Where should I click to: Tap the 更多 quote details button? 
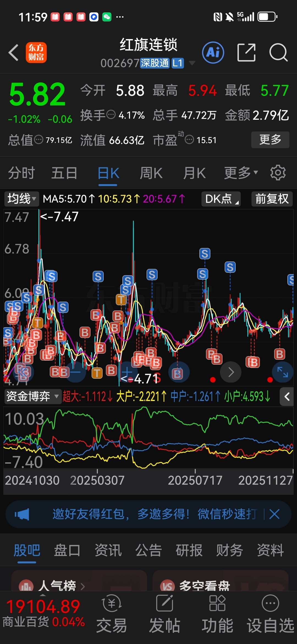[270, 140]
